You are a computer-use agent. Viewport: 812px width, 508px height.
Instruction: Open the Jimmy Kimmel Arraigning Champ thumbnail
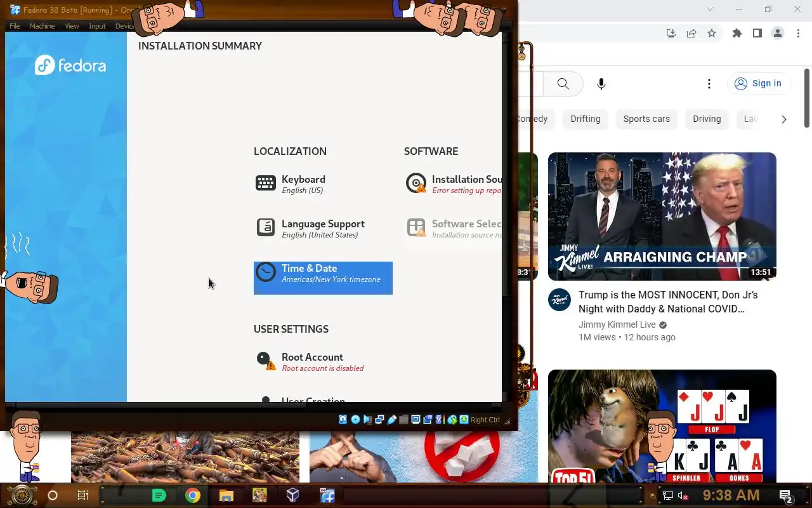pos(662,217)
